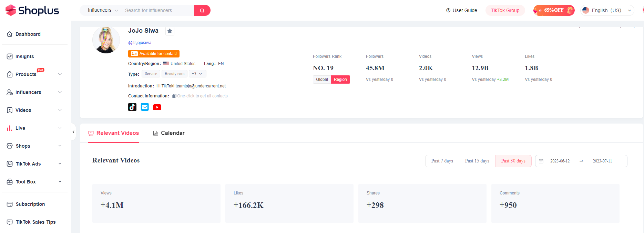The height and width of the screenshot is (233, 644).
Task: Click JoJo Siwa's profile picture
Action: point(106,40)
